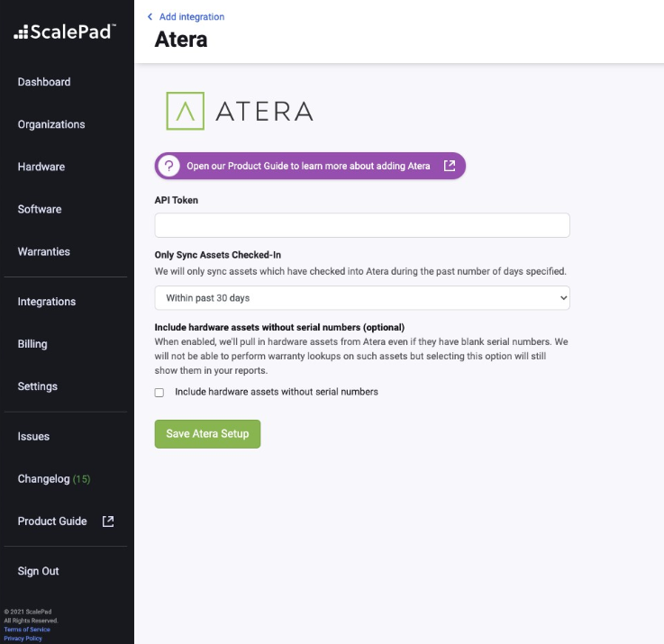The width and height of the screenshot is (664, 644).
Task: Click Save Atera Setup button
Action: click(x=207, y=433)
